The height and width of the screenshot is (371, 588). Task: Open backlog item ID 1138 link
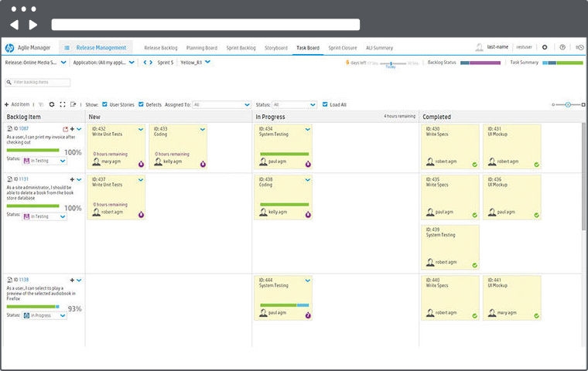point(23,280)
